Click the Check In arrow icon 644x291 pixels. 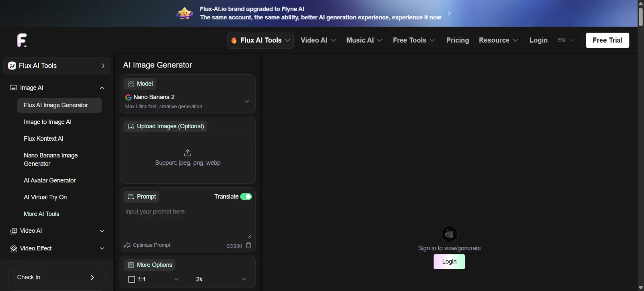[x=92, y=277]
